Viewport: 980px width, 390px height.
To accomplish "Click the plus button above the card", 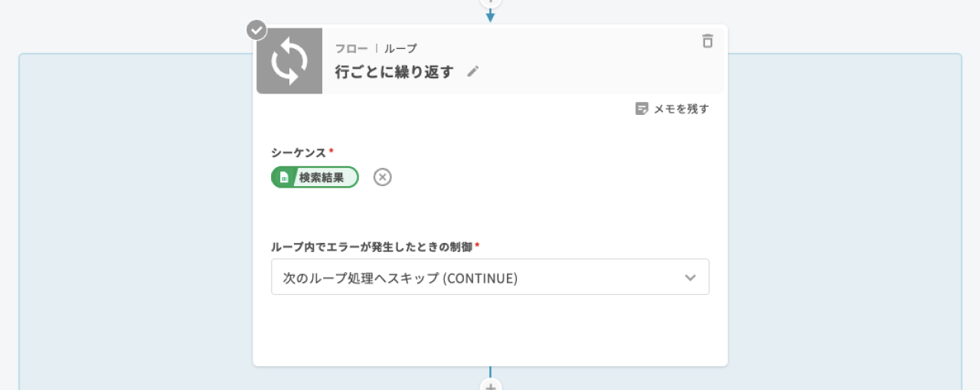I will (491, 2).
